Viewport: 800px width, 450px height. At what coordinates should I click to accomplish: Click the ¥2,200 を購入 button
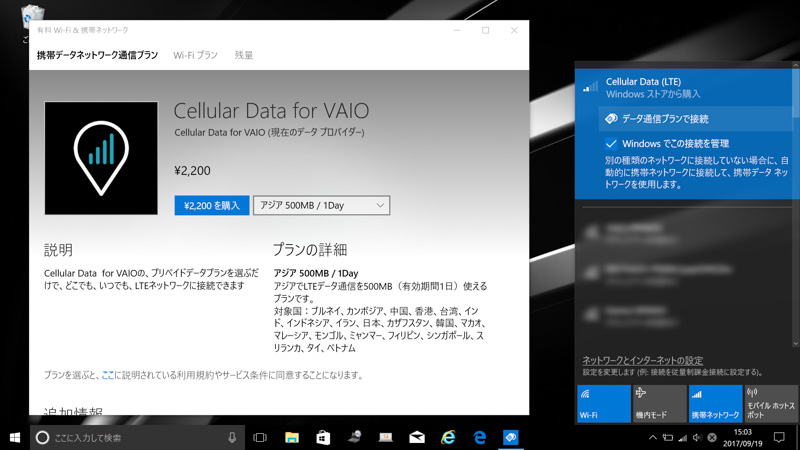click(x=212, y=206)
